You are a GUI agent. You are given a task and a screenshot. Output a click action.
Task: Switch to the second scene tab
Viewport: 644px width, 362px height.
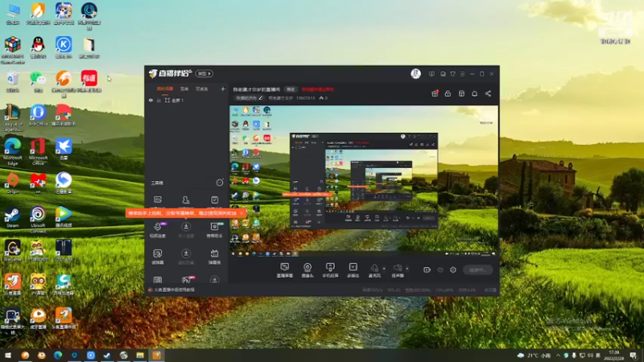pyautogui.click(x=184, y=89)
